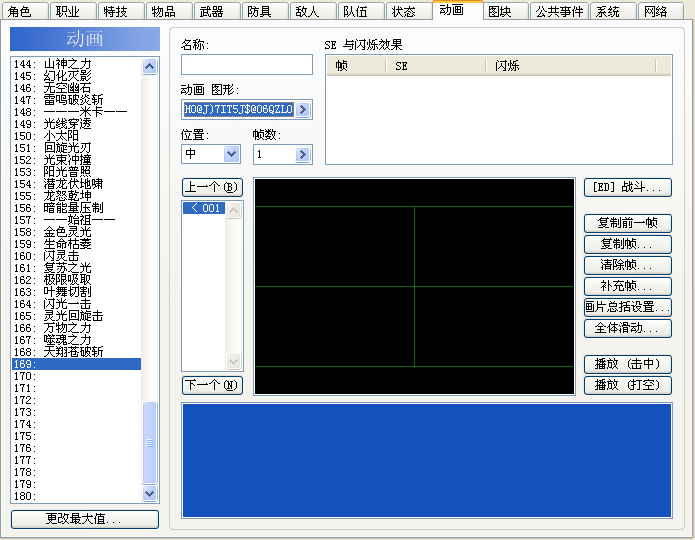Open the 武器 tab
The width and height of the screenshot is (695, 540).
click(217, 11)
